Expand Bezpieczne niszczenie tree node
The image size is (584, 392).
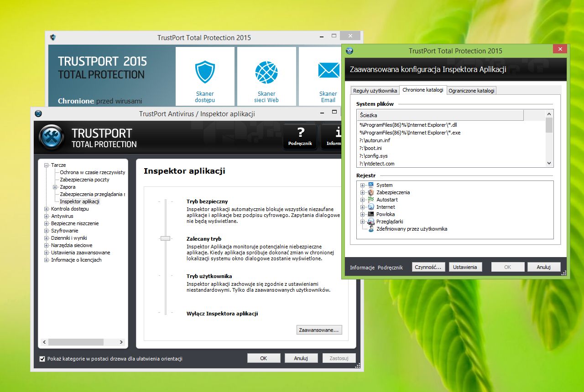click(x=47, y=223)
